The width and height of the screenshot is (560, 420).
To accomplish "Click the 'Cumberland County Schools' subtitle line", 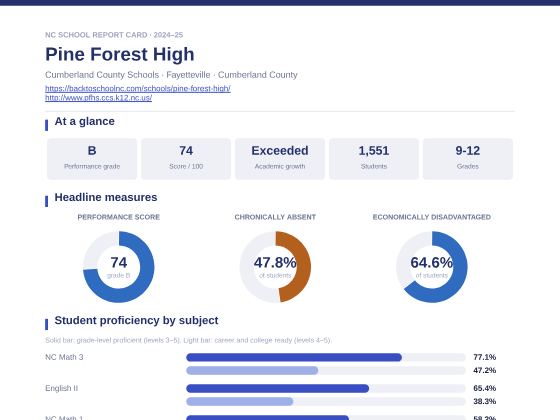I will coord(171,75).
